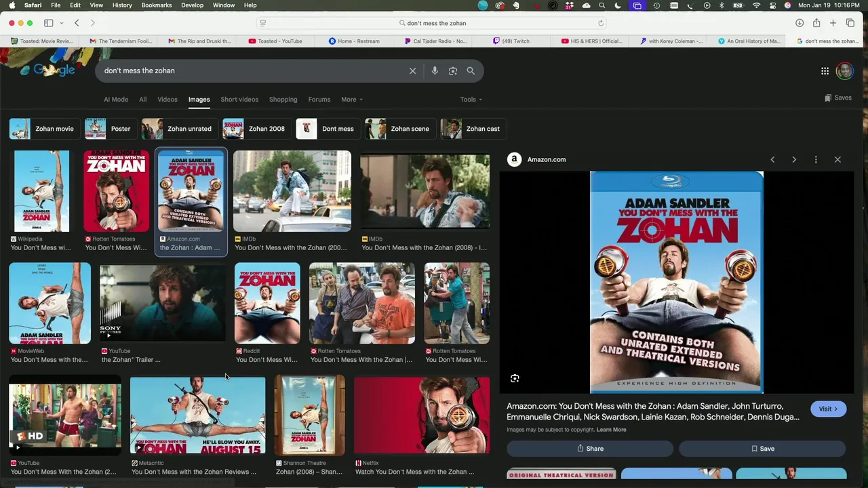
Task: Toggle the Safari sidebar
Action: pos(49,23)
